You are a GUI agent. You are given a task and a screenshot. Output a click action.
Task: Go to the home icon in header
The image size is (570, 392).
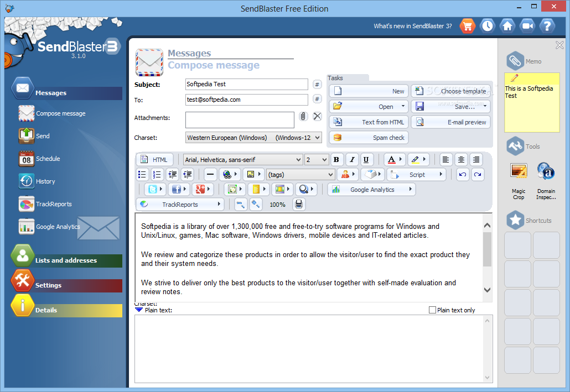tap(507, 26)
